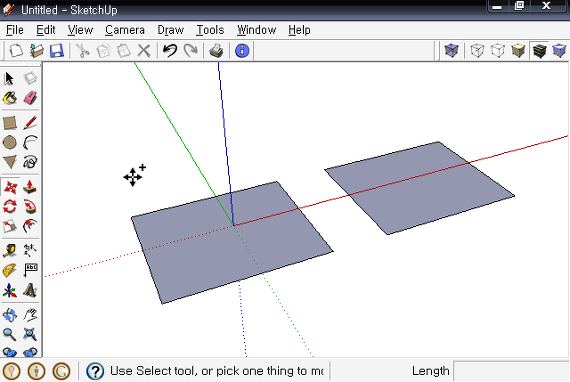Screen dimensions: 570x382
Task: Select the Zoom magnifier tool
Action: point(10,334)
